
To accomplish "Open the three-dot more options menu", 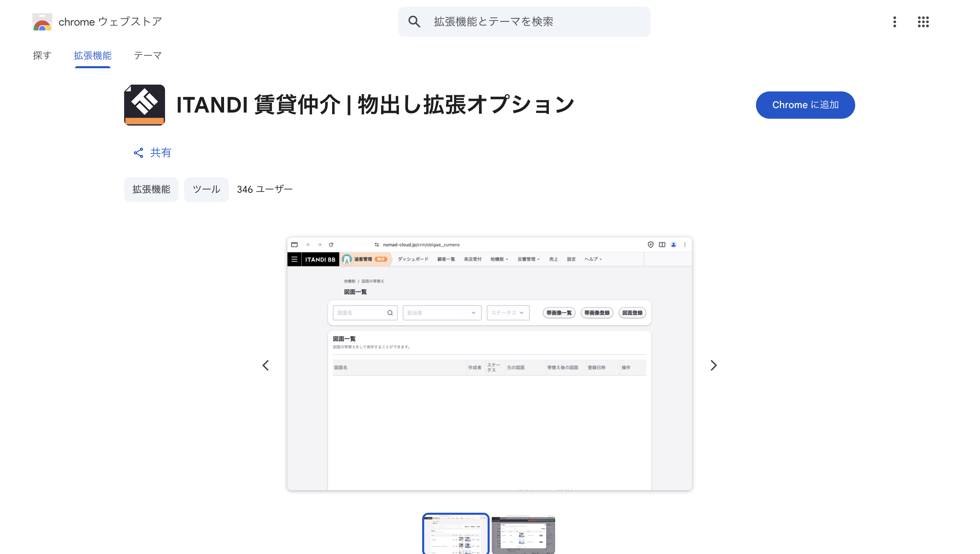I will tap(894, 22).
